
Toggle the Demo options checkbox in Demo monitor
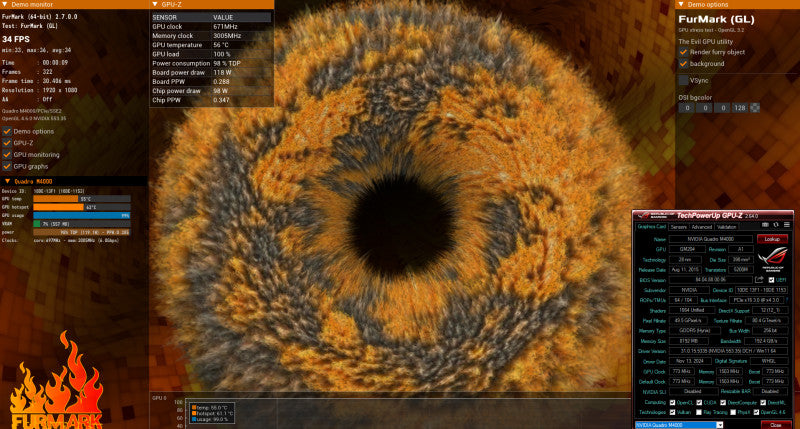pos(7,131)
